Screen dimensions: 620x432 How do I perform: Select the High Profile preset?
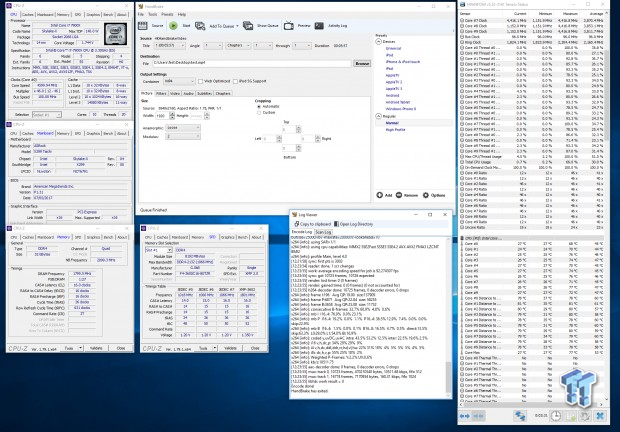tap(395, 130)
